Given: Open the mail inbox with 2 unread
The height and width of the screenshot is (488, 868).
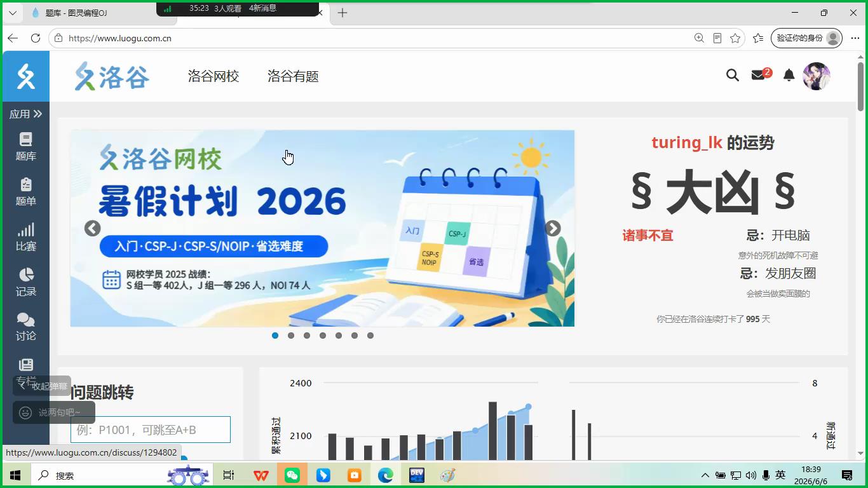Looking at the screenshot, I should pyautogui.click(x=760, y=75).
